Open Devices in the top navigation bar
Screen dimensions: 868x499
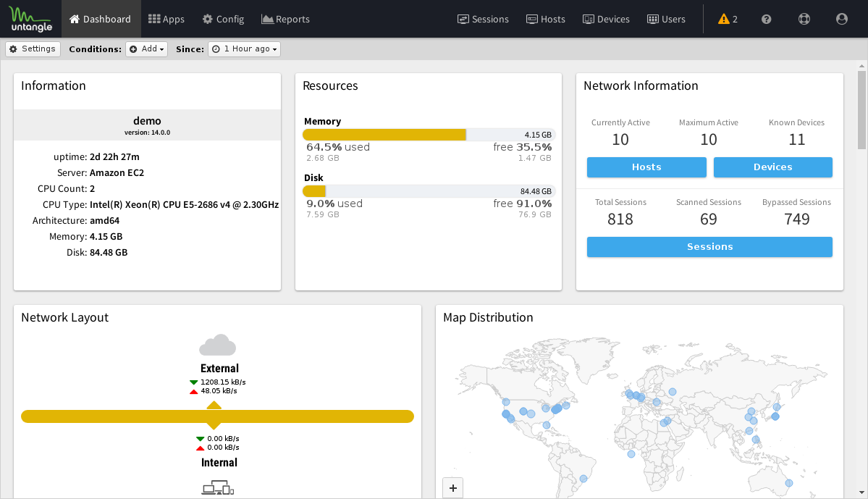tap(606, 19)
